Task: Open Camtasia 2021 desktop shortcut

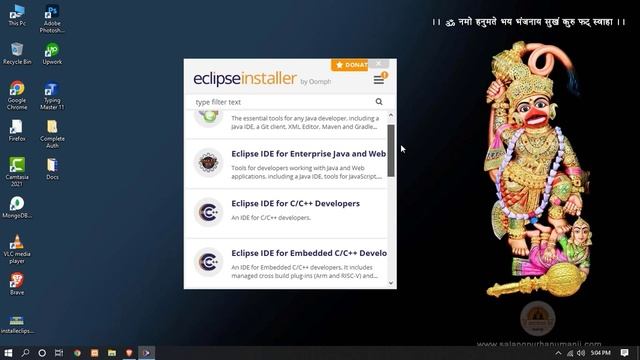Action: click(17, 172)
